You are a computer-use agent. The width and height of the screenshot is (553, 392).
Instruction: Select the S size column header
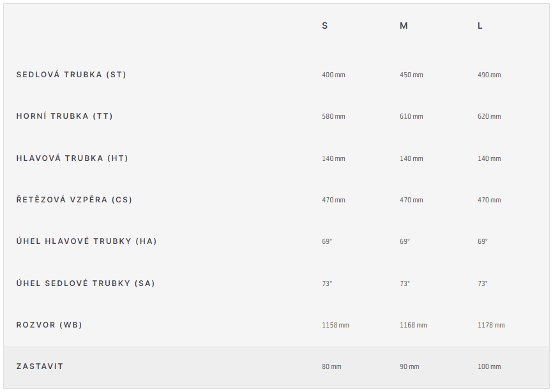[325, 26]
